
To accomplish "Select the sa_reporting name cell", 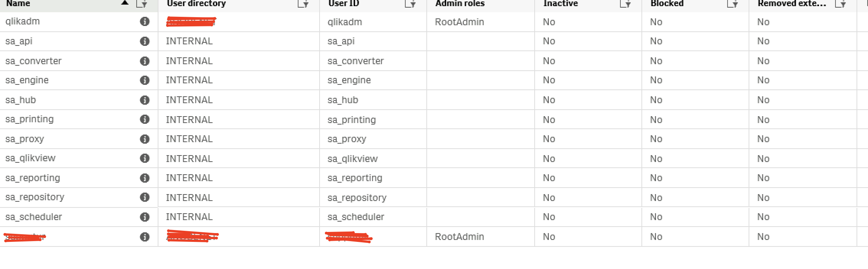I will tap(33, 178).
